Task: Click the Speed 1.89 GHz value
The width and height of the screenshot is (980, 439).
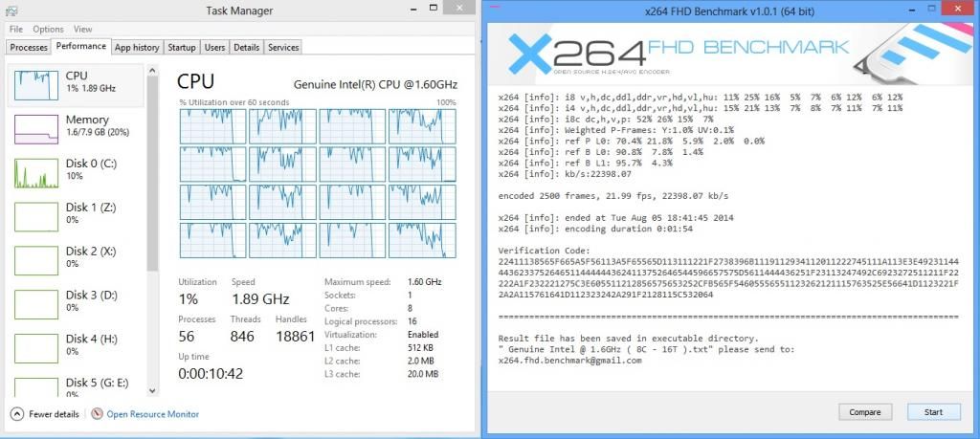Action: [260, 299]
